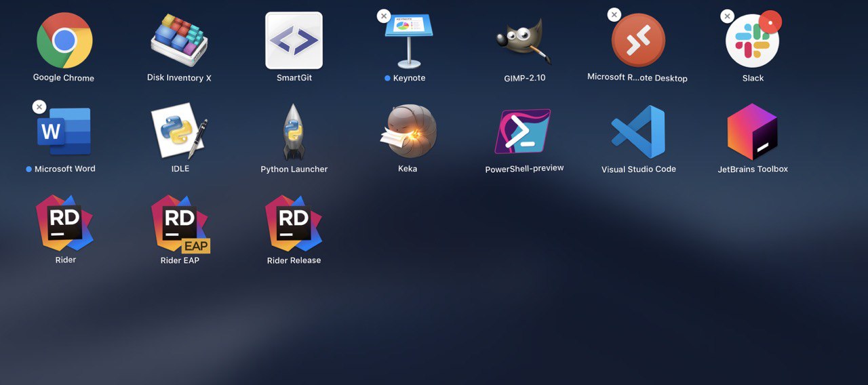Screen dimensions: 868x385
Task: Open the IDLE Python editor icon
Action: click(179, 131)
